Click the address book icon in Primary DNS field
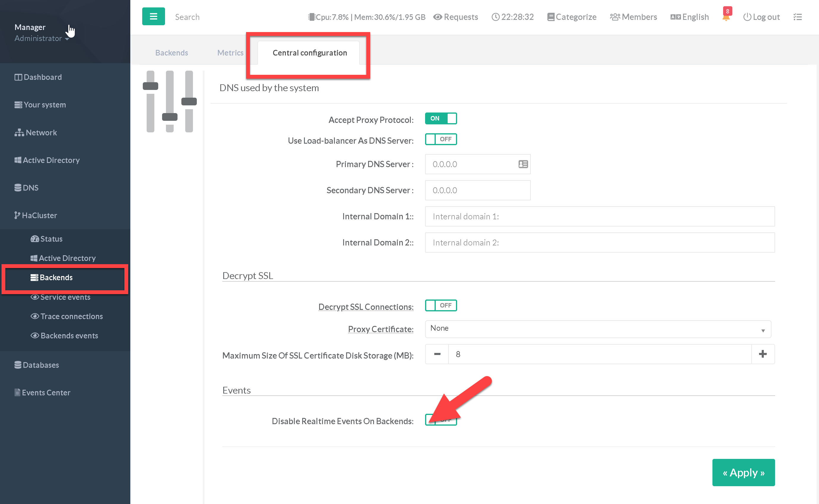Image resolution: width=819 pixels, height=504 pixels. 523,164
